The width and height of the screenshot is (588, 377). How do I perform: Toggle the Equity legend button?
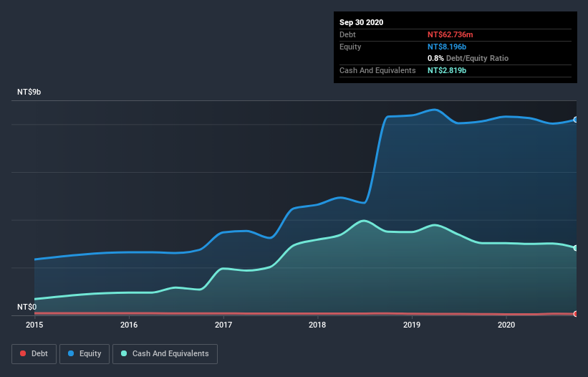(85, 354)
